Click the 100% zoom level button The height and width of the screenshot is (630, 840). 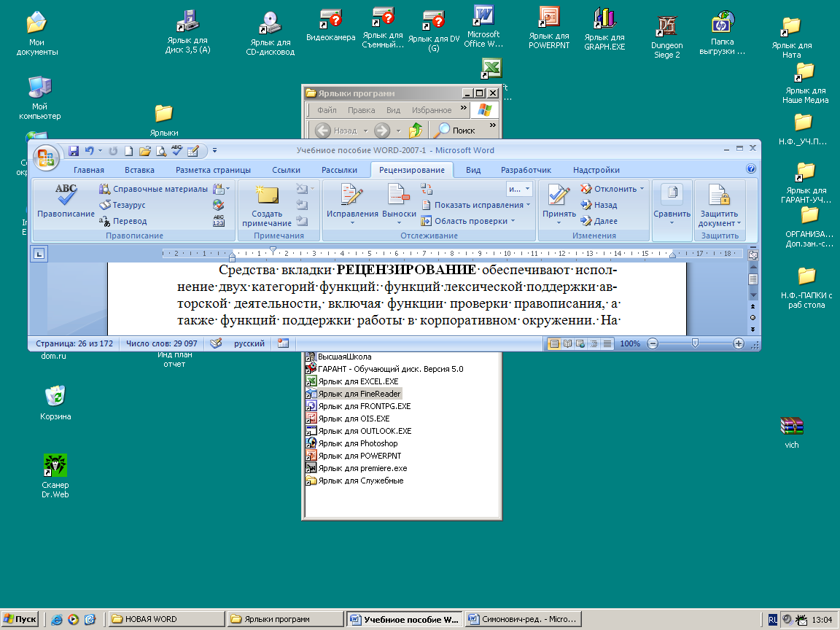tap(630, 343)
